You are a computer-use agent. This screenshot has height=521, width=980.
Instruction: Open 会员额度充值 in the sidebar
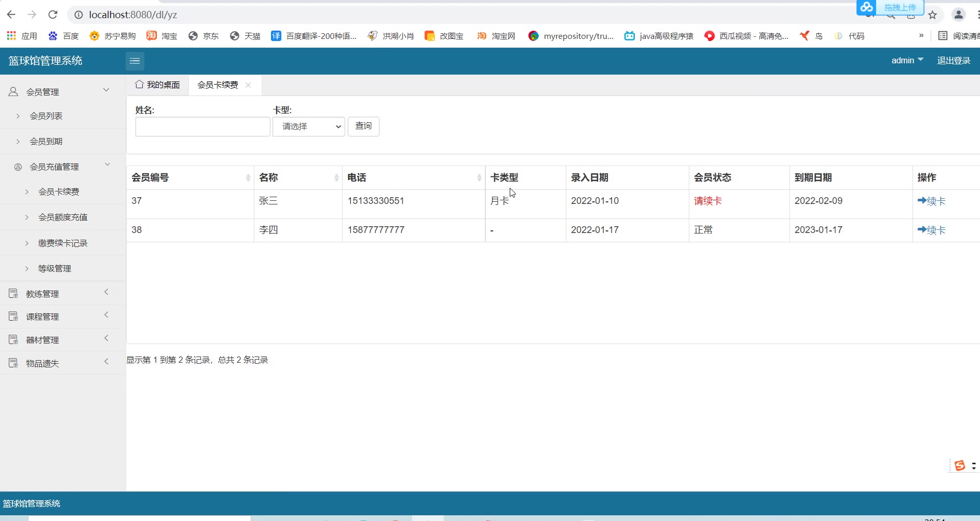click(63, 217)
